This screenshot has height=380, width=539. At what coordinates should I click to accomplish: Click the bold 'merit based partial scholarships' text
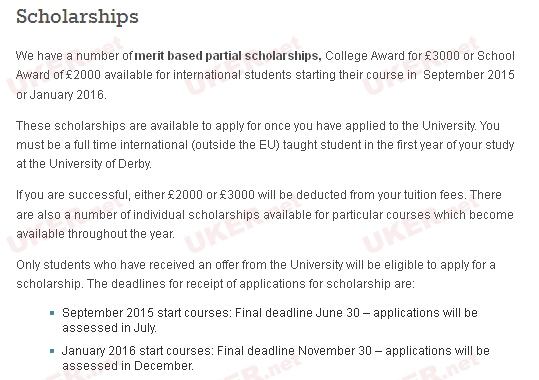point(228,56)
